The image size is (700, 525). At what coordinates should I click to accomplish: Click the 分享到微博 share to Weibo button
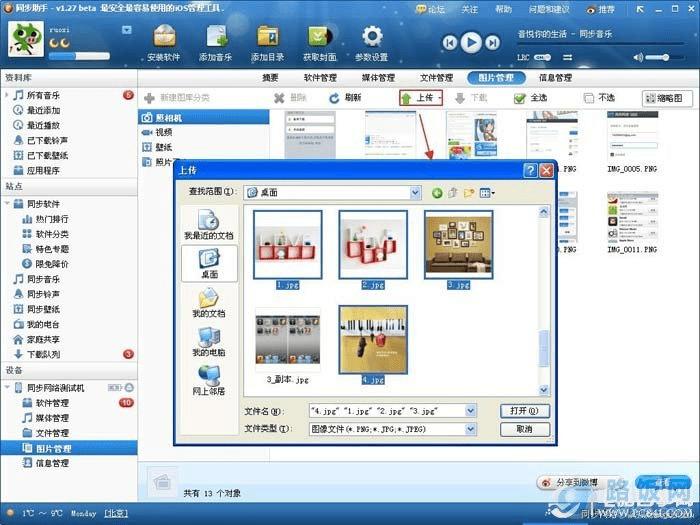point(569,482)
